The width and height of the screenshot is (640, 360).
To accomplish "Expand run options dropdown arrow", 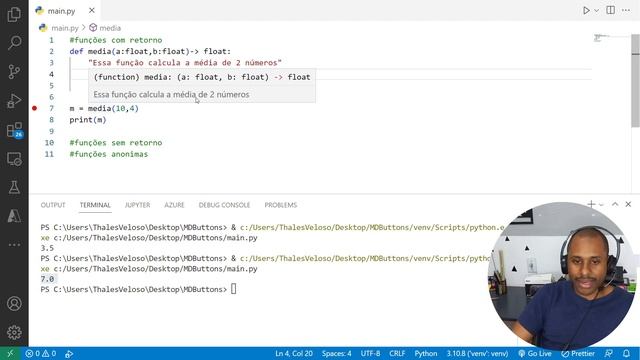I will point(596,11).
